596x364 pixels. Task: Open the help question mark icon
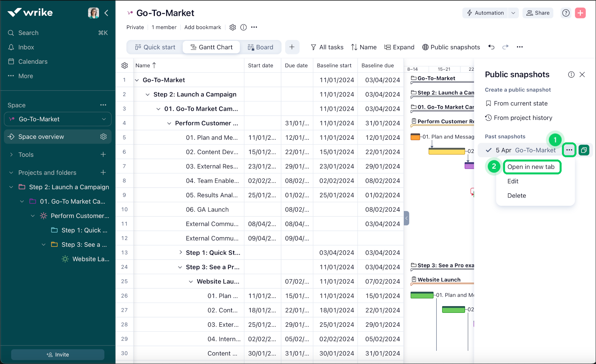click(566, 13)
